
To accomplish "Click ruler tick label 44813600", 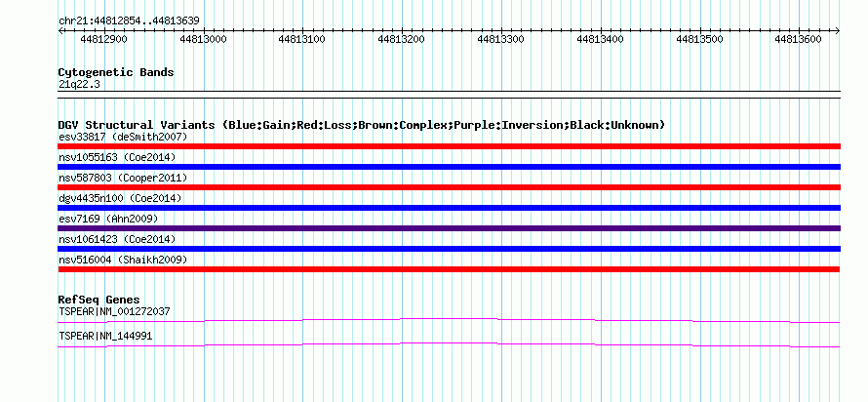I will (798, 39).
